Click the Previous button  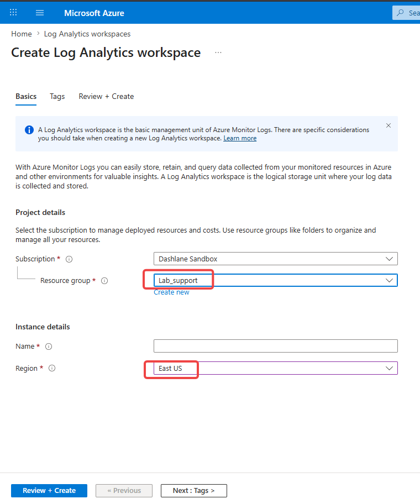[x=124, y=491]
